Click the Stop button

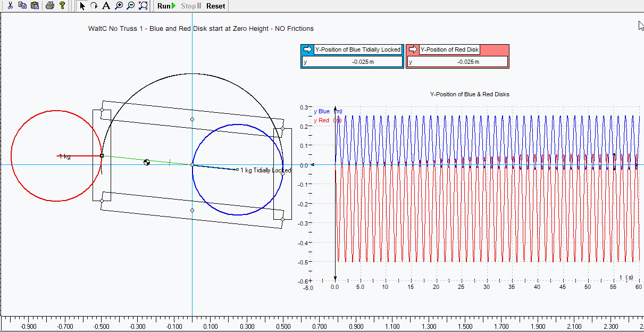(191, 6)
